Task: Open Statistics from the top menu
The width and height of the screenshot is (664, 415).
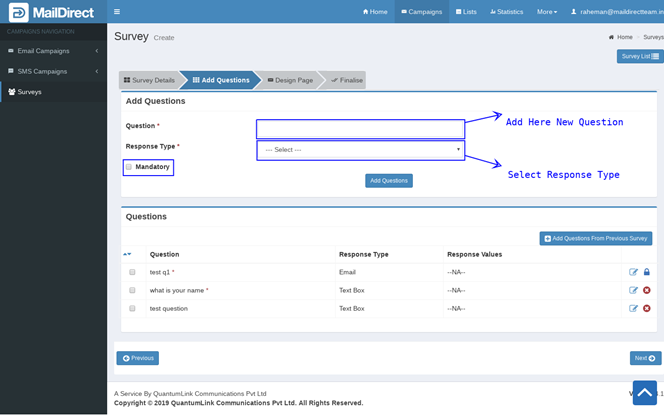Action: click(507, 12)
